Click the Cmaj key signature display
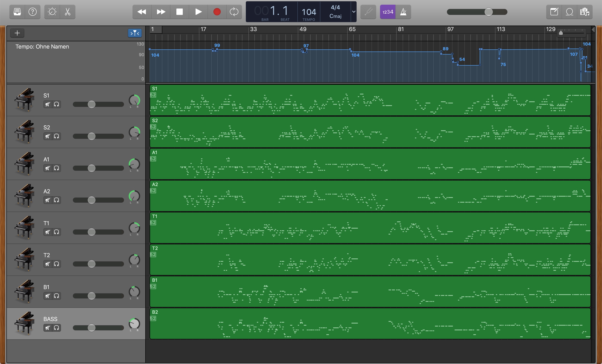602x364 pixels. tap(335, 16)
